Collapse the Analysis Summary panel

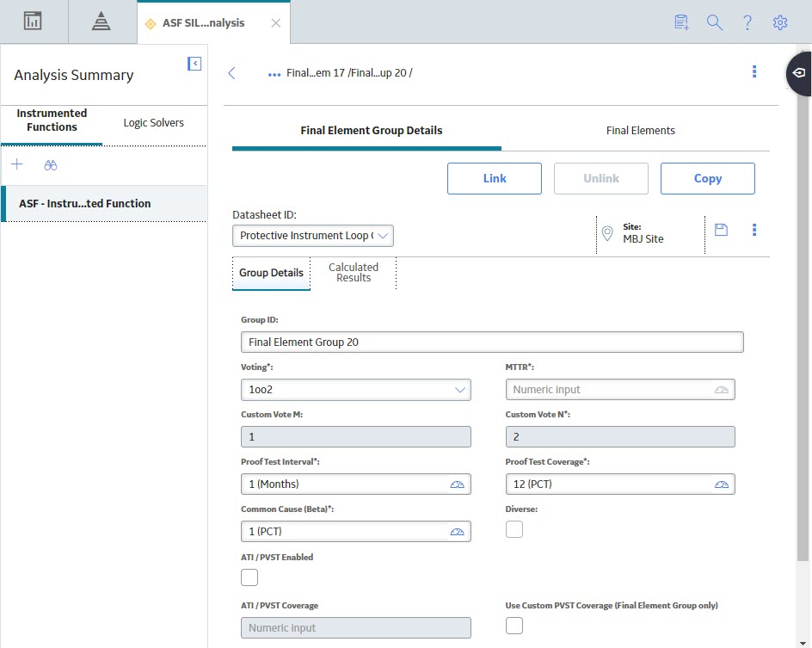point(194,64)
